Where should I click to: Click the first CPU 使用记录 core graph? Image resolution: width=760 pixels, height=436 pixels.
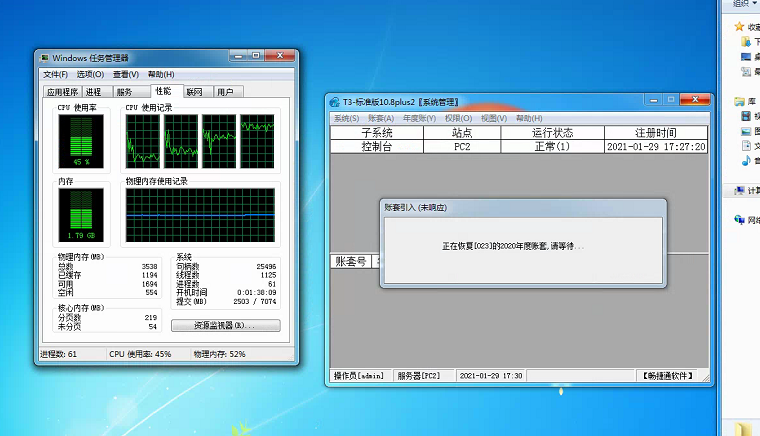click(143, 141)
